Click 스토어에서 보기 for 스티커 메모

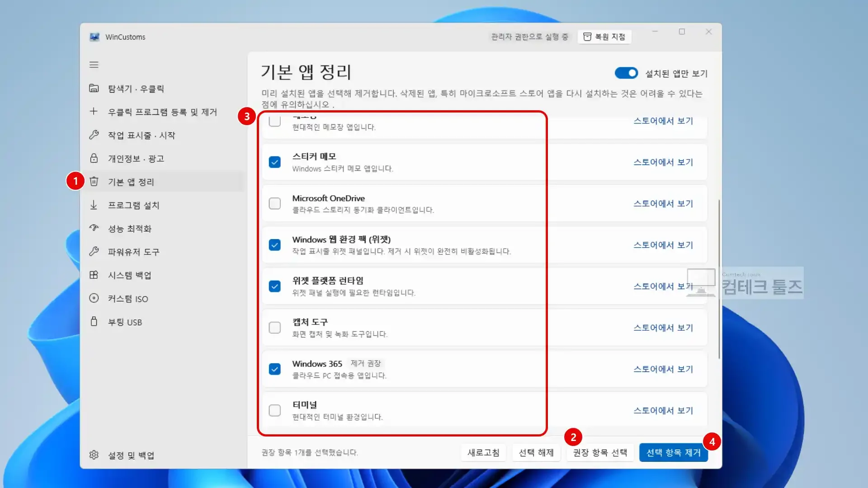tap(663, 162)
